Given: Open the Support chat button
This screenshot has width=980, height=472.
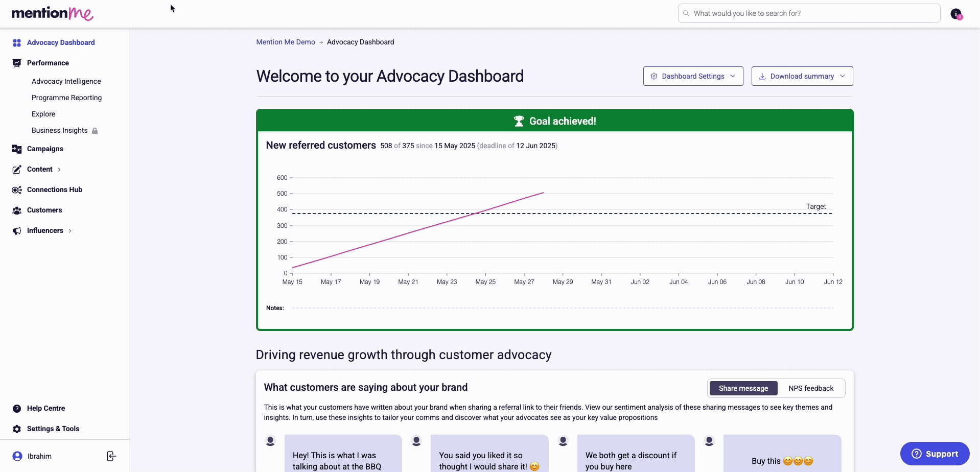Looking at the screenshot, I should click(x=935, y=454).
